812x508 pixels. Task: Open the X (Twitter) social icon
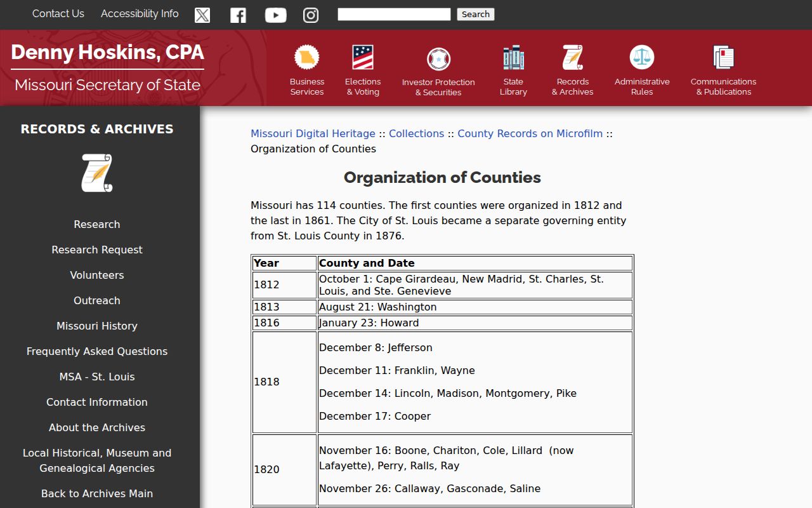point(202,15)
